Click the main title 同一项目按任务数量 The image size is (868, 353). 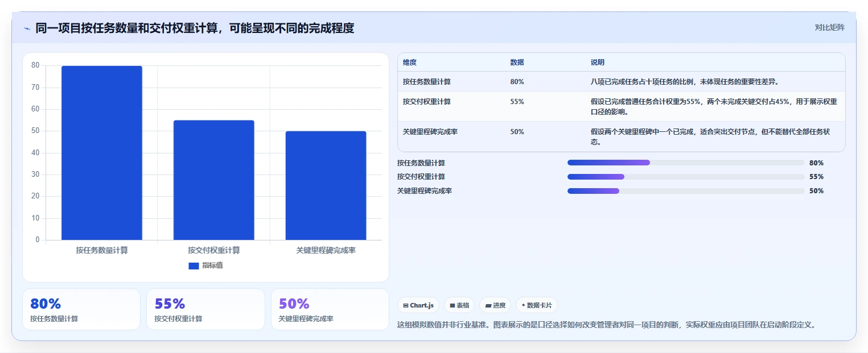(195, 28)
